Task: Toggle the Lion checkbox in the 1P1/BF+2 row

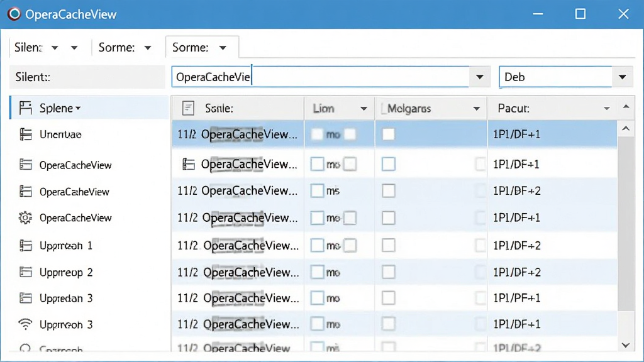Action: pos(317,191)
